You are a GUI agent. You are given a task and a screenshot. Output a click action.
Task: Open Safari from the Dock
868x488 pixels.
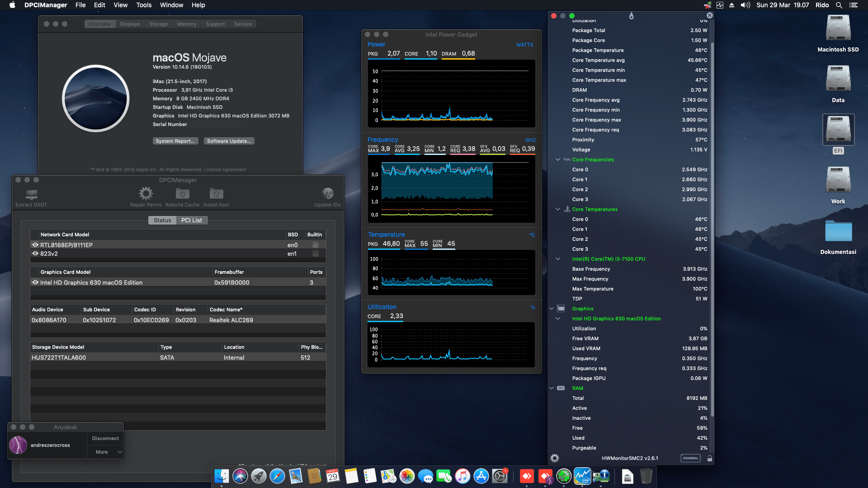point(277,476)
